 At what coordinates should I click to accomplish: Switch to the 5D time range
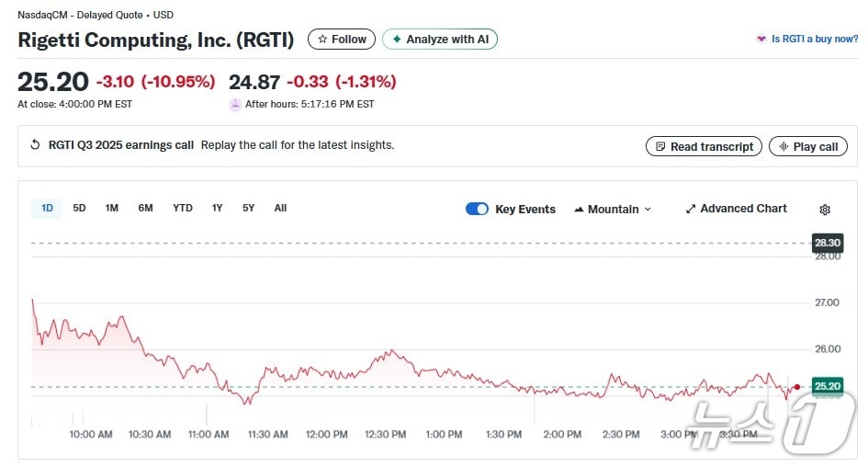tap(79, 208)
